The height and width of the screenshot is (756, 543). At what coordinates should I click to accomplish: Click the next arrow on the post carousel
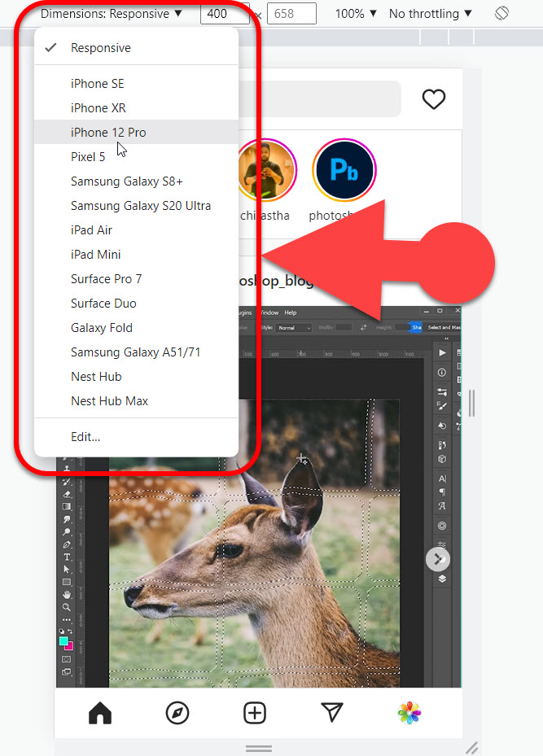[438, 559]
